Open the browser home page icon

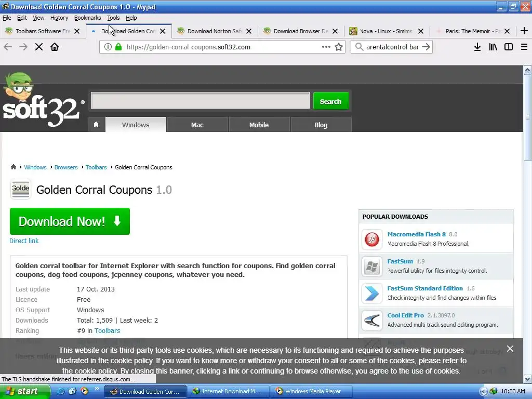(x=55, y=47)
